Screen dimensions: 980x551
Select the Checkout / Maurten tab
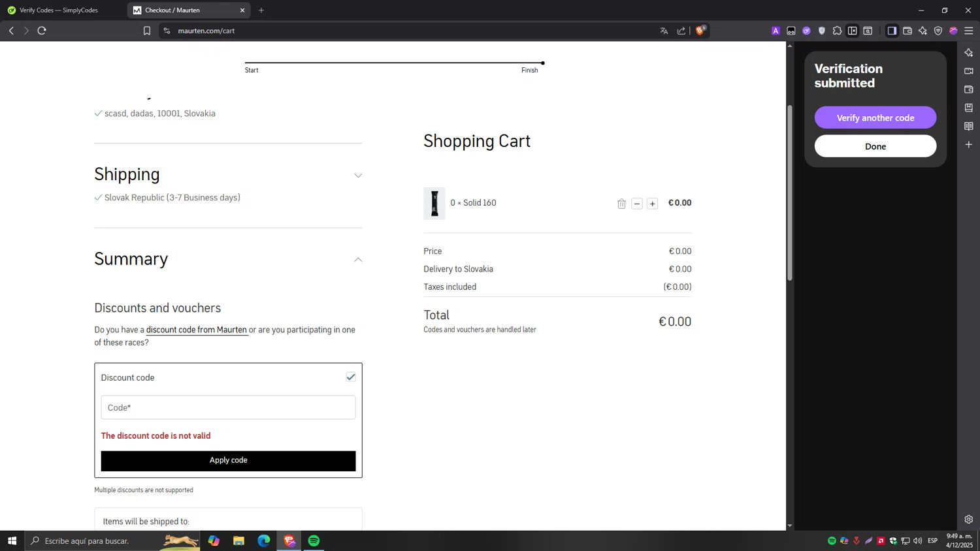(x=189, y=10)
